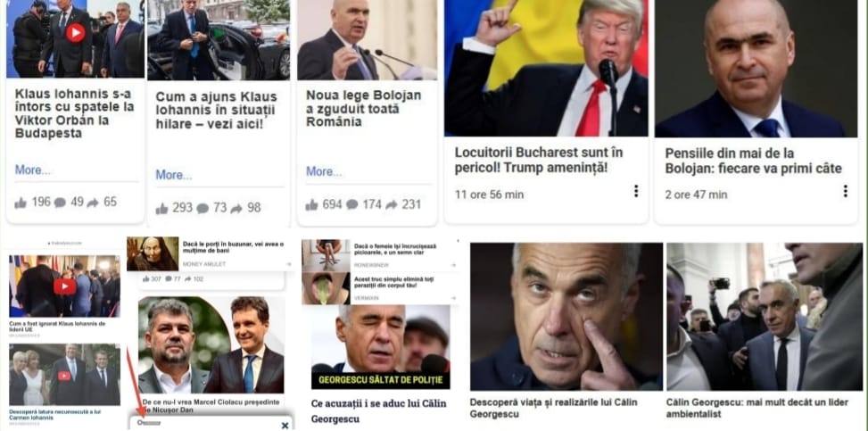The image size is (868, 431).
Task: Like the Viktor Orbán Budapesta post
Action: 21,203
